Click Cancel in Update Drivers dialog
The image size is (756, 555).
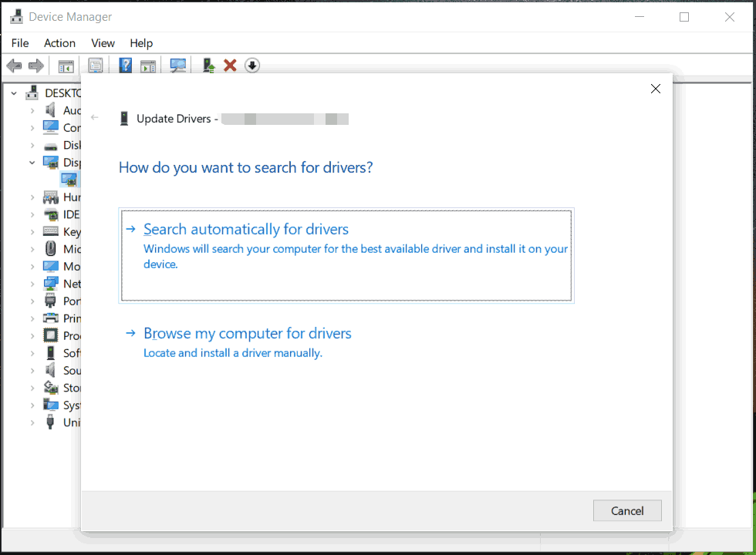tap(626, 510)
